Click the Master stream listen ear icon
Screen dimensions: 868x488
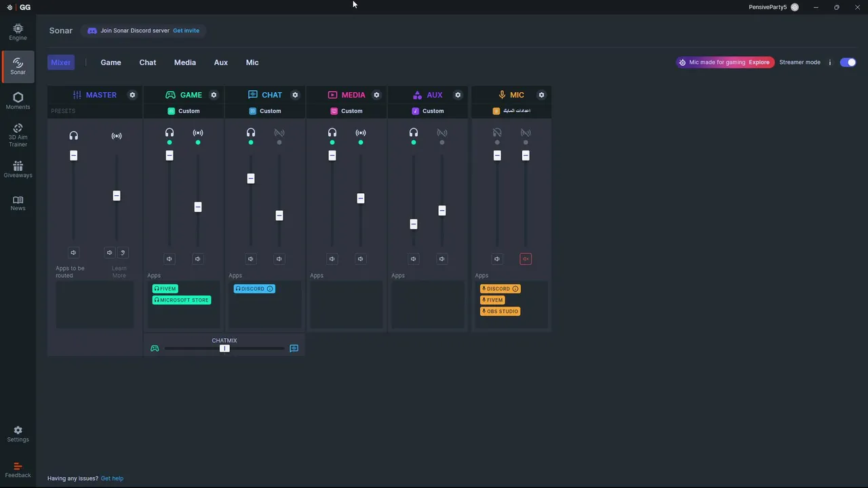point(123,253)
